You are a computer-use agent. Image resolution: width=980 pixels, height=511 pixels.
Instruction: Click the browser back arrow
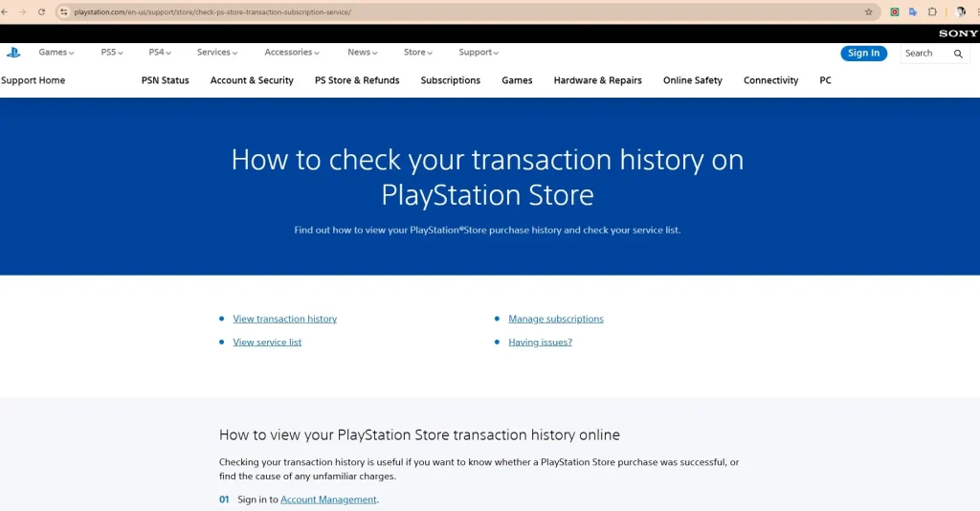[x=5, y=11]
